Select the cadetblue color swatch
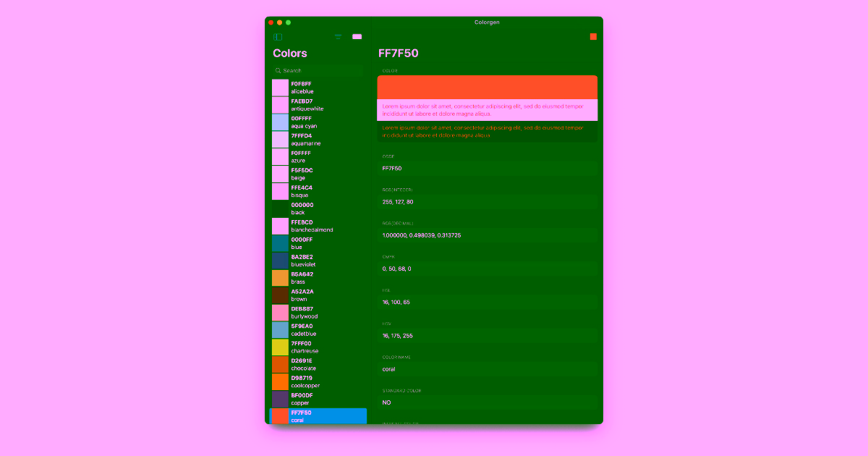868x456 pixels. 280,330
